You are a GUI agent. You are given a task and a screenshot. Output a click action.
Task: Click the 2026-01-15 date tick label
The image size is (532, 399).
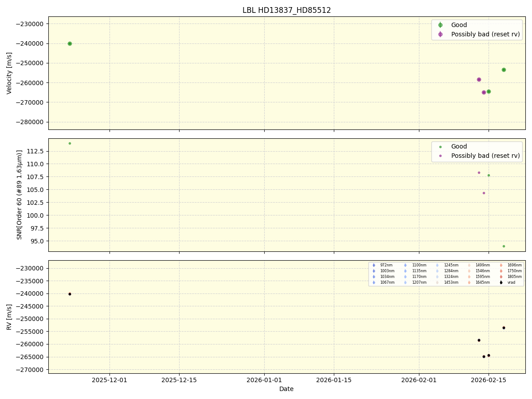point(334,380)
